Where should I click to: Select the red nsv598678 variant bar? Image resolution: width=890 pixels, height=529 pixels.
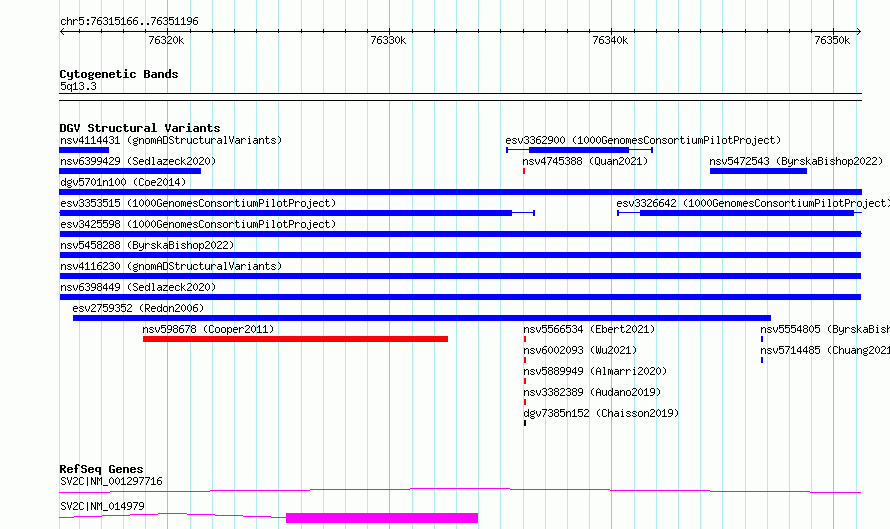295,339
